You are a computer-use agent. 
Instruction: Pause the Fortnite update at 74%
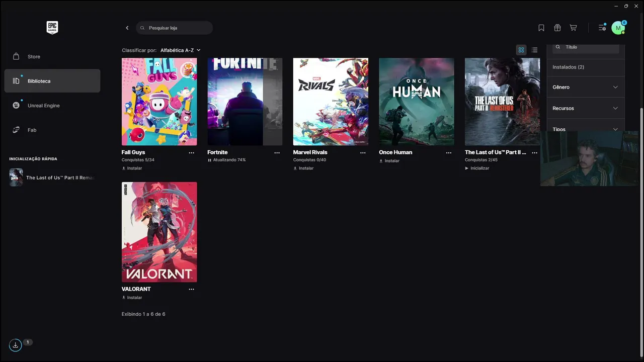(226, 160)
